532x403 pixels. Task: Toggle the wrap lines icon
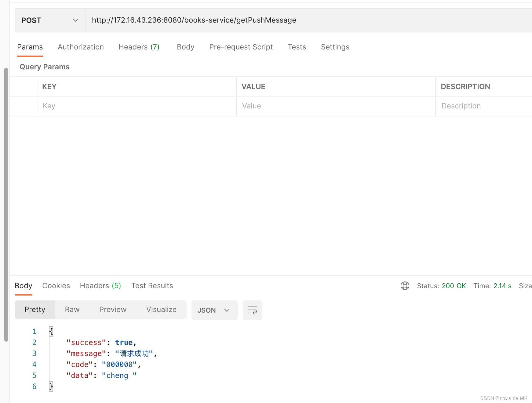pos(252,310)
